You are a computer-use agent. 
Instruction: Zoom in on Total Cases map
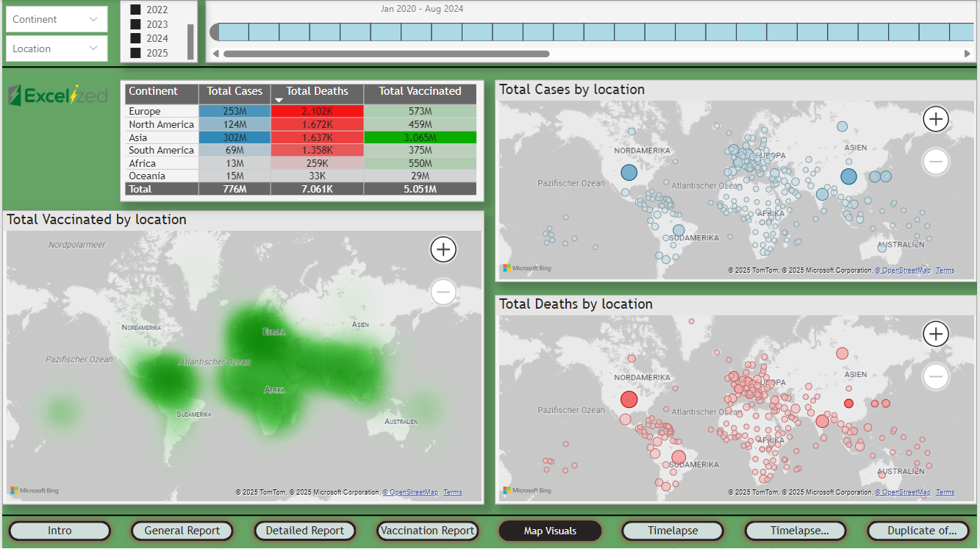(x=936, y=118)
